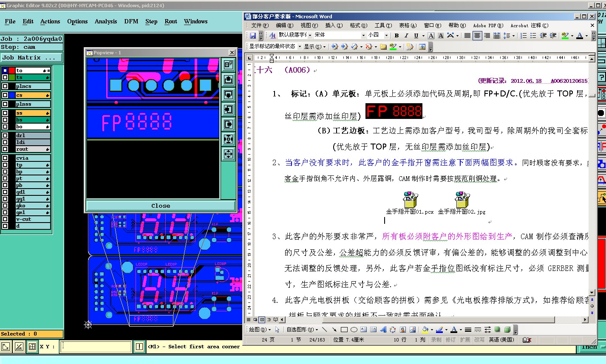
Task: Click 英语(美国) language in Word status bar
Action: (x=501, y=340)
